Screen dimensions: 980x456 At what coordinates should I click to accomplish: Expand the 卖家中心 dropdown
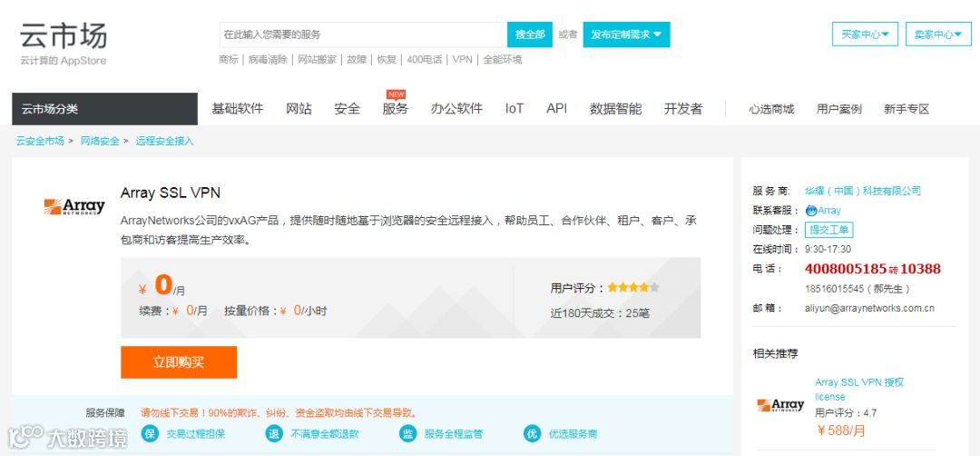[x=938, y=35]
